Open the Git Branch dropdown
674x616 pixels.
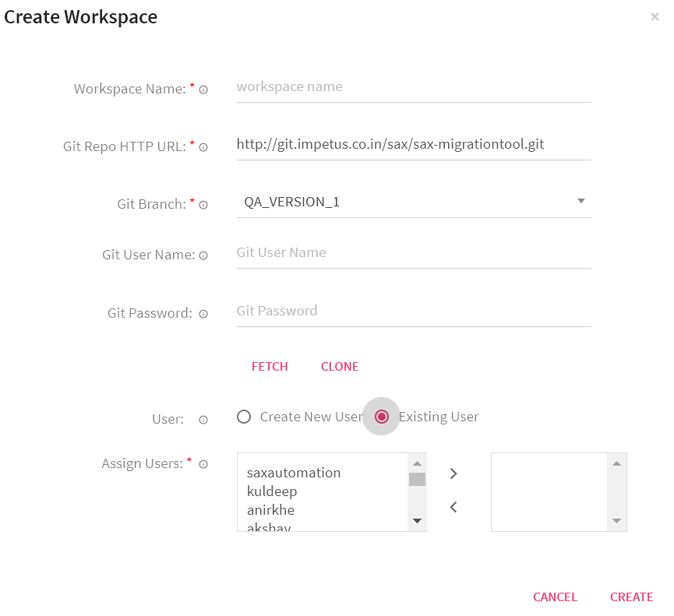pos(580,201)
